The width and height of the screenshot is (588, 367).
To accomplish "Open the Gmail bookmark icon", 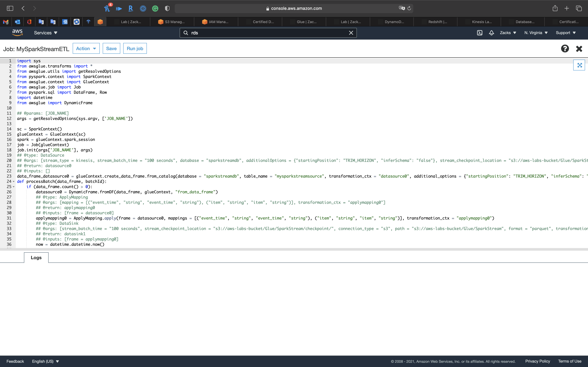I will [x=6, y=22].
